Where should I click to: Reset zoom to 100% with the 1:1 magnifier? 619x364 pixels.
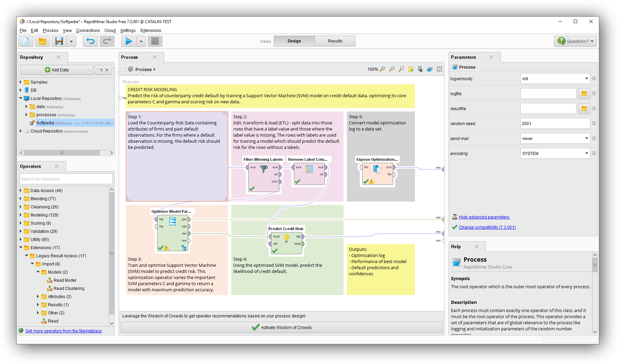click(x=382, y=69)
